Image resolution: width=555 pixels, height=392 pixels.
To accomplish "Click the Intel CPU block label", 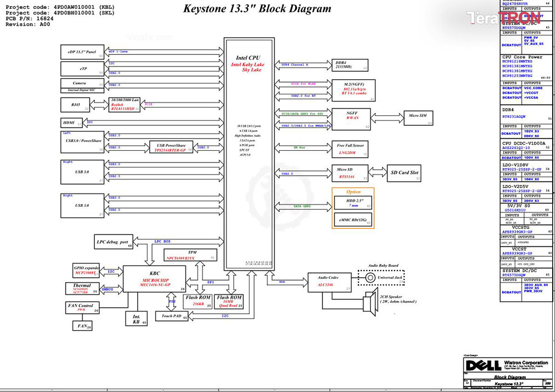I will (248, 58).
